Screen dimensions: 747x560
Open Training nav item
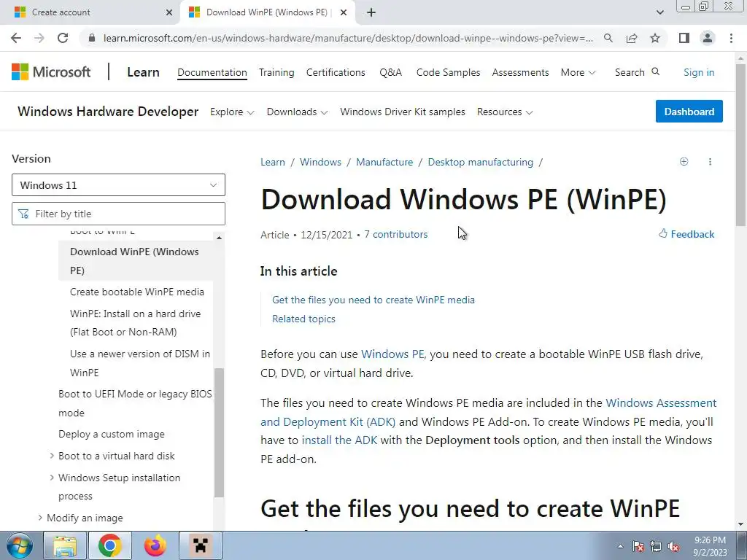(276, 72)
